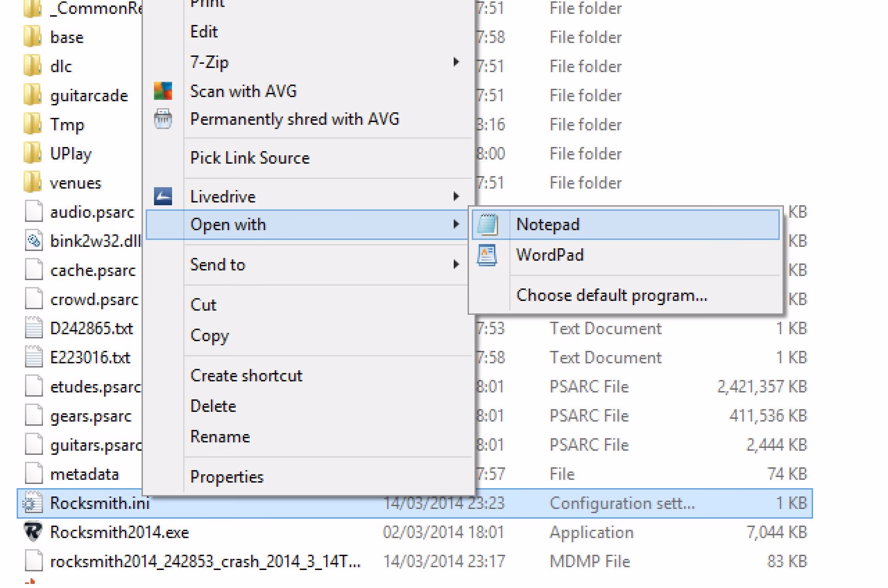Open Livedrive menu entry

[223, 196]
